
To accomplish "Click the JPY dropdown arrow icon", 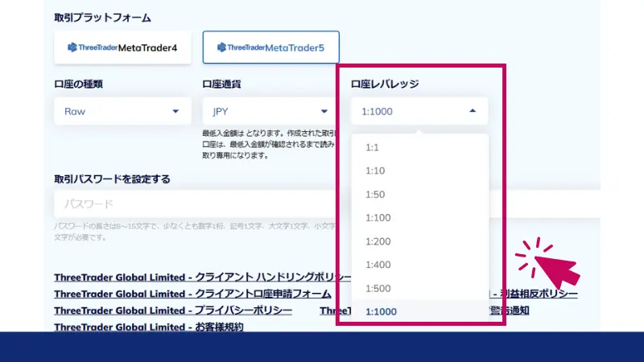I will click(324, 111).
